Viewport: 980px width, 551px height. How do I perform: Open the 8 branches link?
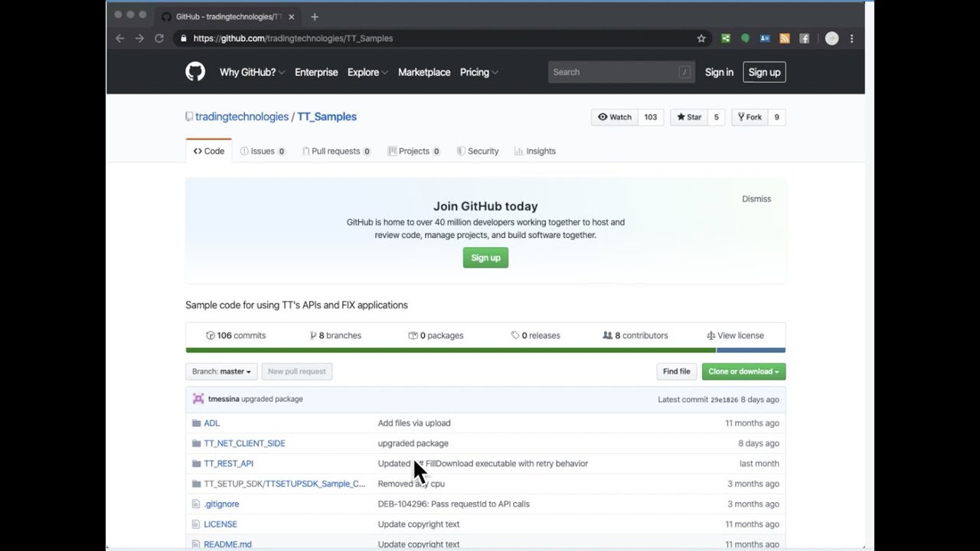point(335,335)
